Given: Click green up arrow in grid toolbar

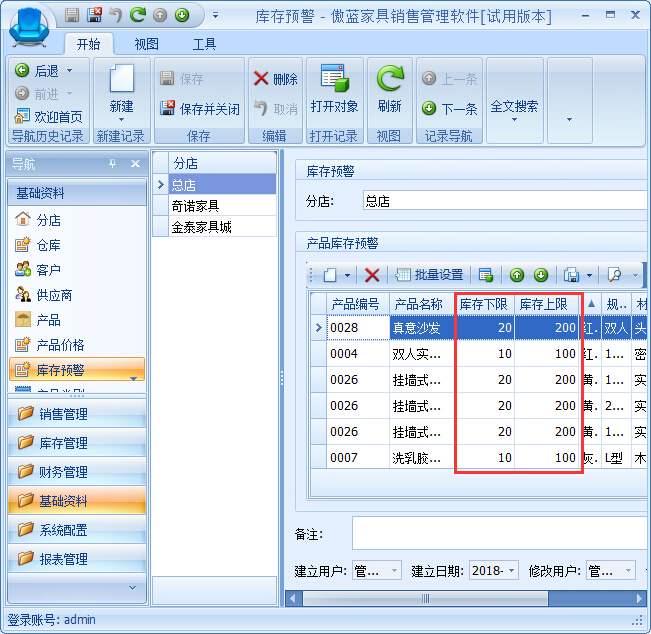Looking at the screenshot, I should point(517,275).
